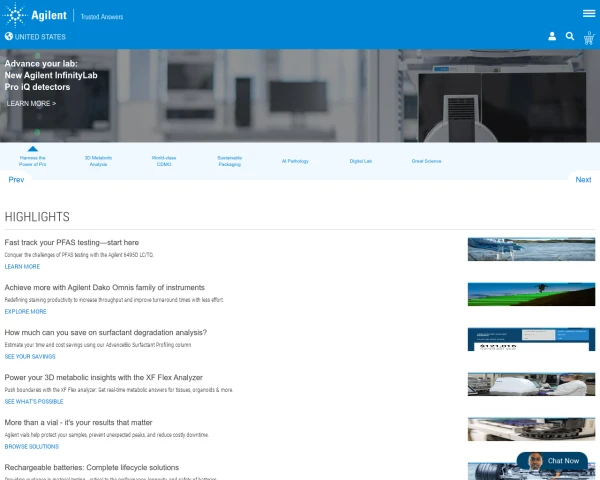
Task: Click the HIGHLIGHTS section heading
Action: pyautogui.click(x=37, y=217)
